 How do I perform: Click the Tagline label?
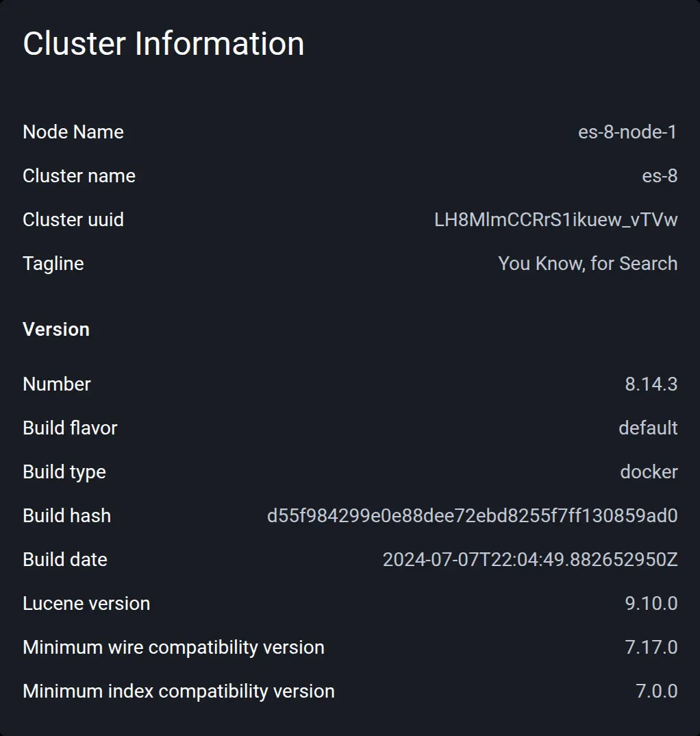pos(53,264)
